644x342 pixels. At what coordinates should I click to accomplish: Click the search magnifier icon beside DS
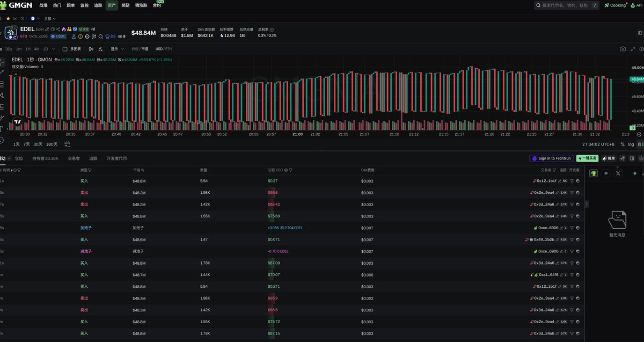(x=100, y=37)
